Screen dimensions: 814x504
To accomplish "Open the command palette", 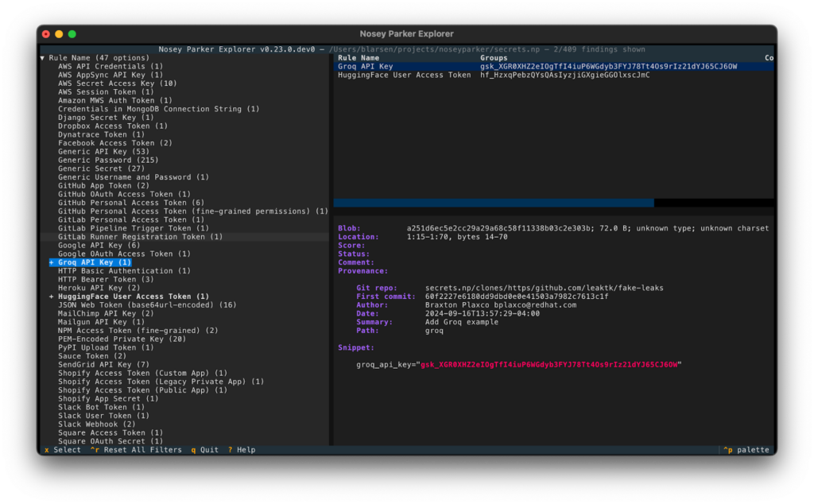I will tap(746, 450).
